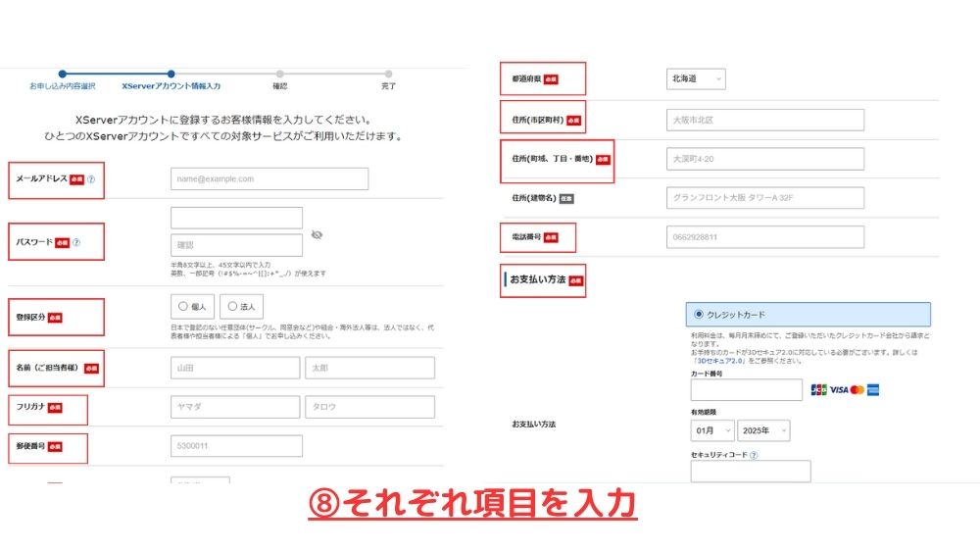Click the street address field 大深町4-20
Image resolution: width=980 pixels, height=551 pixels.
pyautogui.click(x=765, y=159)
